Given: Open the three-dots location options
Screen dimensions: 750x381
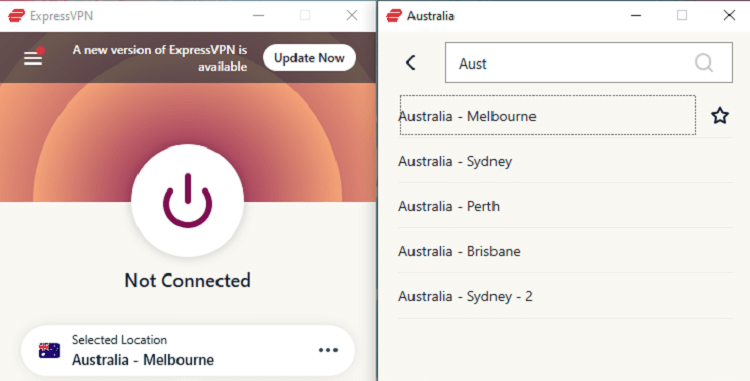Looking at the screenshot, I should pyautogui.click(x=328, y=350).
